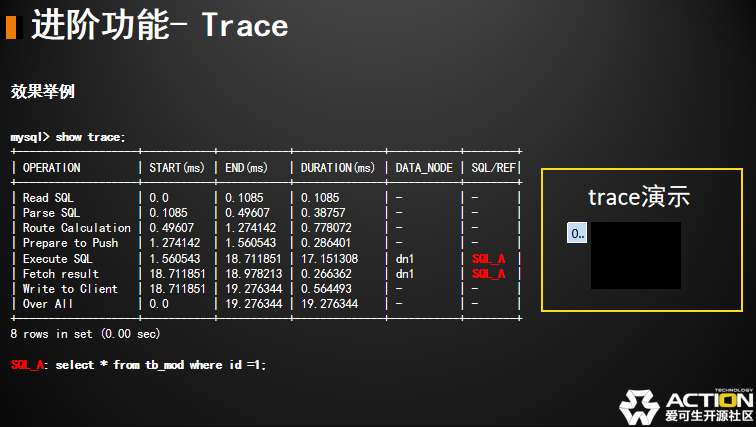Click the 'mysql> show trace;' command line
The height and width of the screenshot is (427, 756).
click(68, 137)
